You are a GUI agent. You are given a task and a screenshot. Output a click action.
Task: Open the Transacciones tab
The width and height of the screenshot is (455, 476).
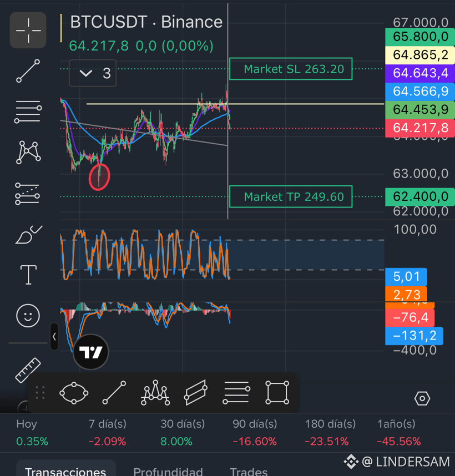pyautogui.click(x=65, y=469)
